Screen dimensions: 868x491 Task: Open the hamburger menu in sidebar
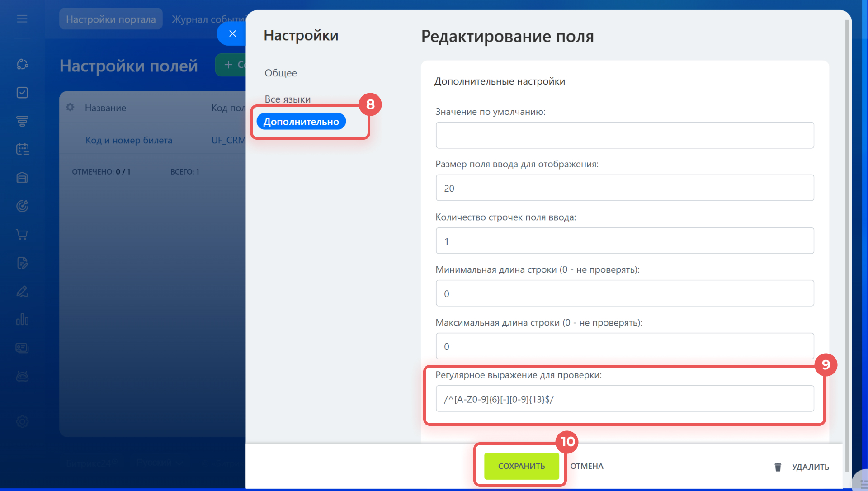(x=22, y=19)
